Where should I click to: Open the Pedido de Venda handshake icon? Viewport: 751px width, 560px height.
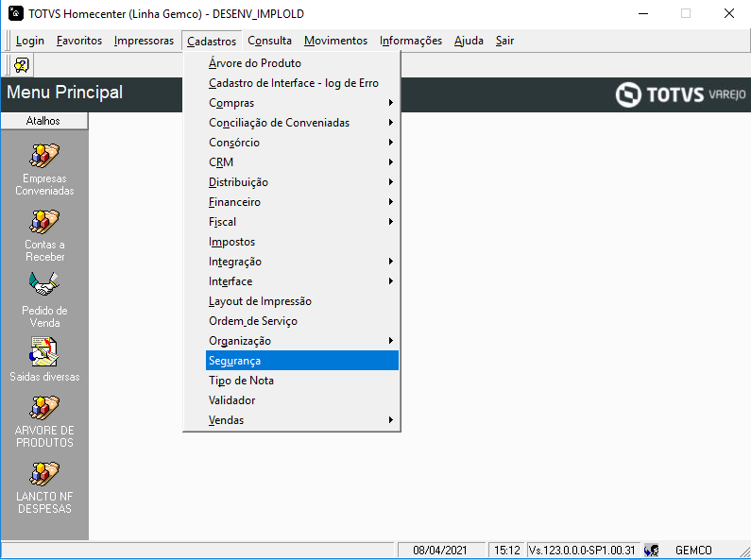point(44,285)
